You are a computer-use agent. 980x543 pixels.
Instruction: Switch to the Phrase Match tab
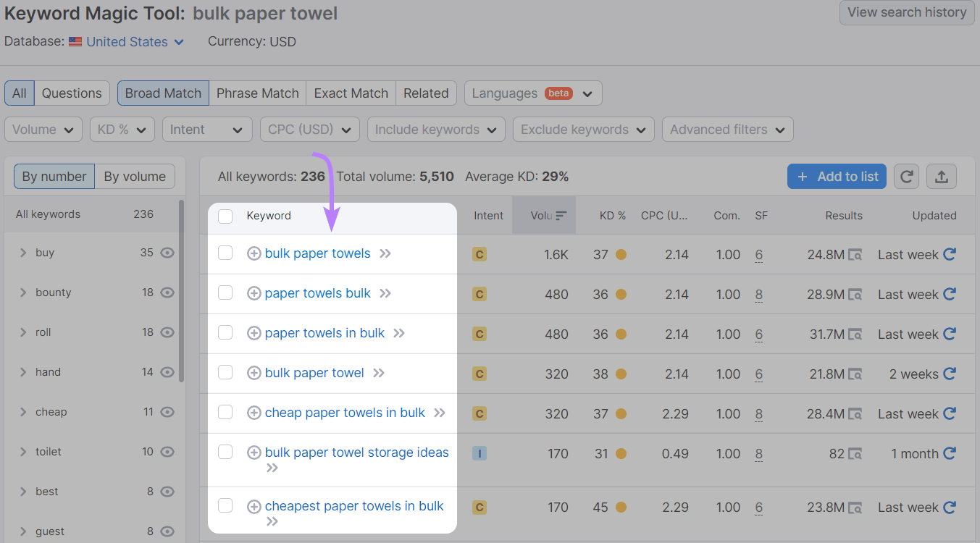tap(257, 93)
